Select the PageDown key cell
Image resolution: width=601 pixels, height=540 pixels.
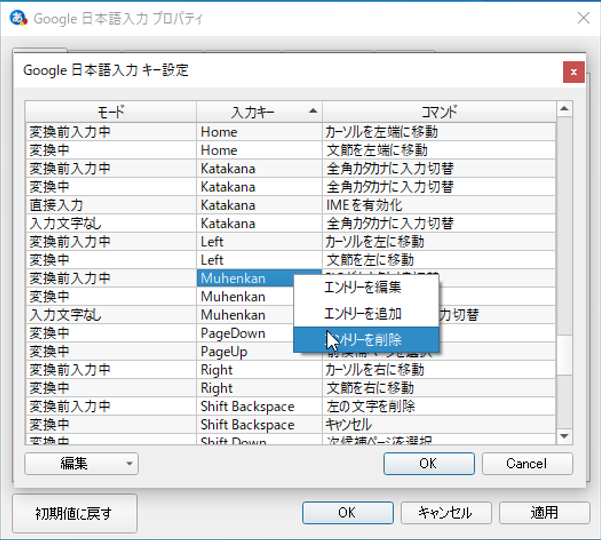point(258,333)
